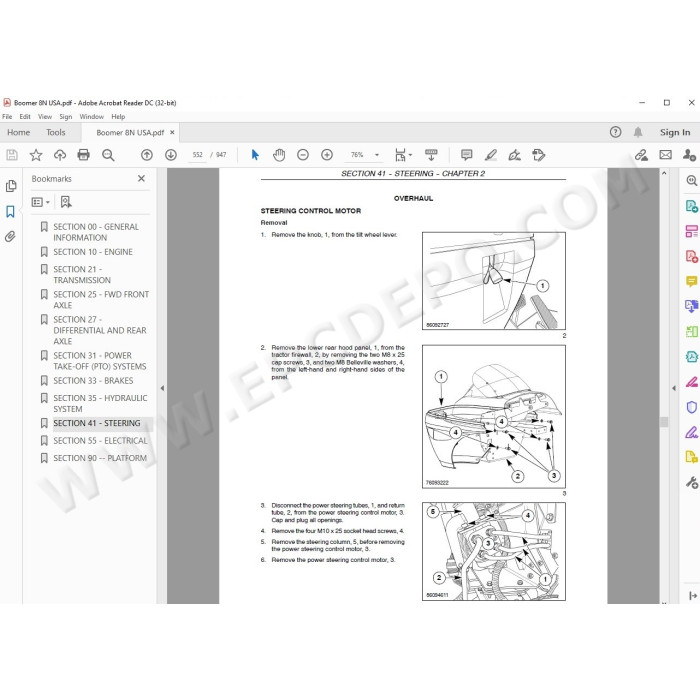The height and width of the screenshot is (700, 700).
Task: Open the Window menu
Action: click(x=92, y=117)
